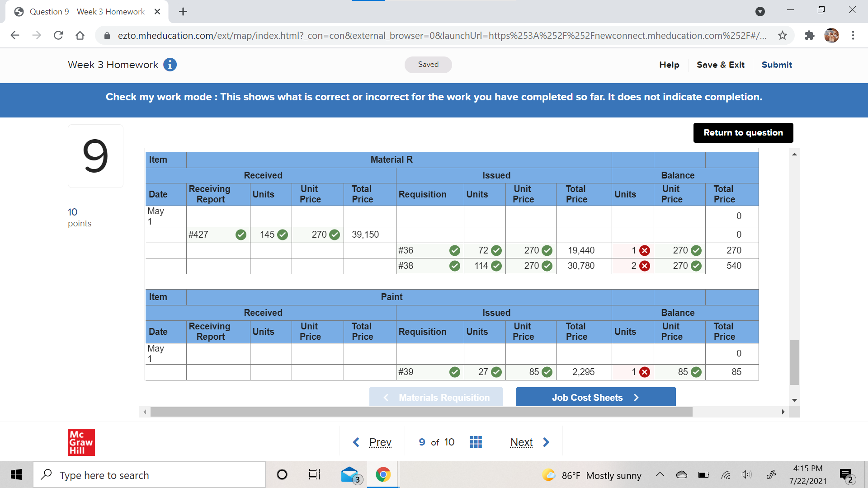
Task: Click the red X on Material R's 114-unit row
Action: (644, 266)
